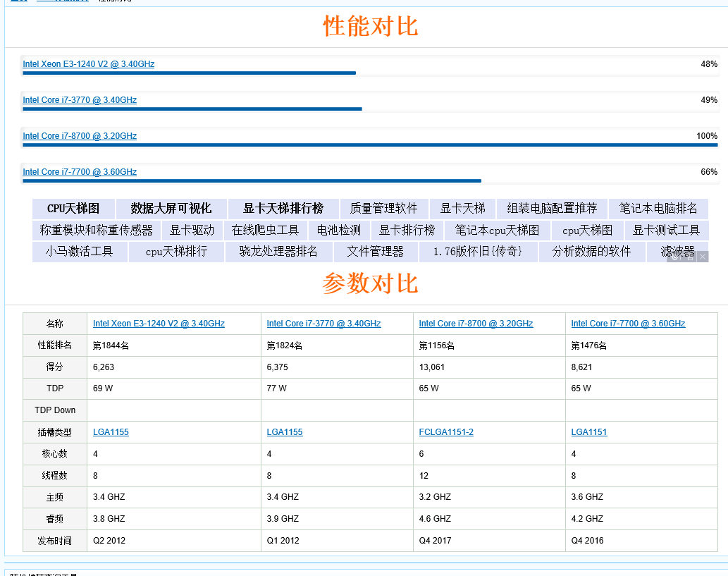This screenshot has width=728, height=576.
Task: Open the 骁龙处理器排名 ad link
Action: (x=278, y=252)
